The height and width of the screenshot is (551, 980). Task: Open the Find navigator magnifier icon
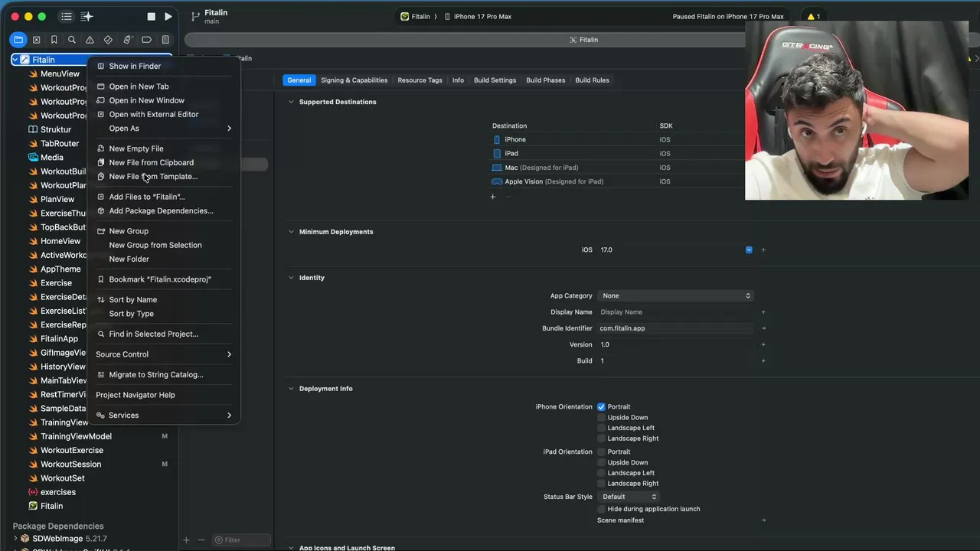(72, 40)
